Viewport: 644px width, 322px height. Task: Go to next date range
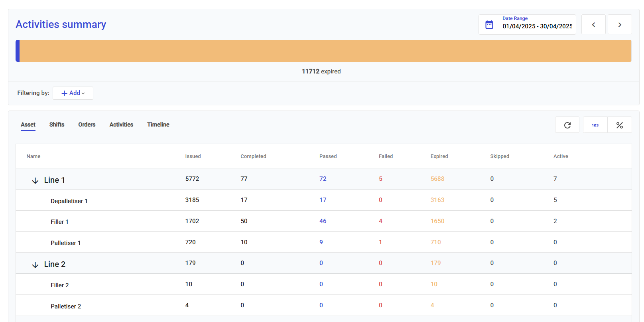pyautogui.click(x=619, y=25)
